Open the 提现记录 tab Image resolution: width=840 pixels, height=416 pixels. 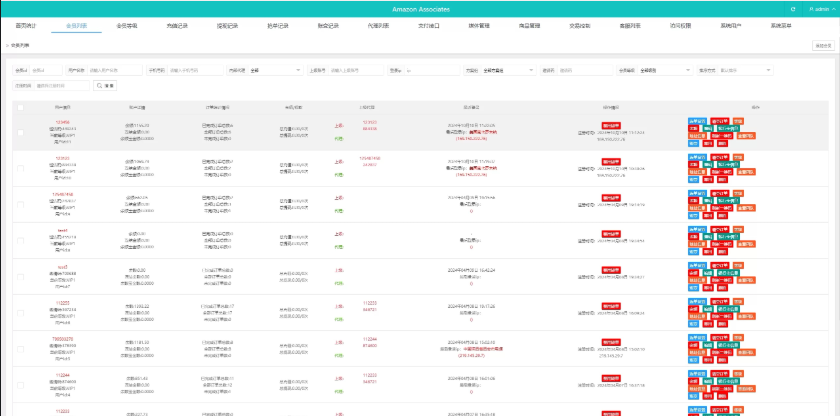pos(227,26)
